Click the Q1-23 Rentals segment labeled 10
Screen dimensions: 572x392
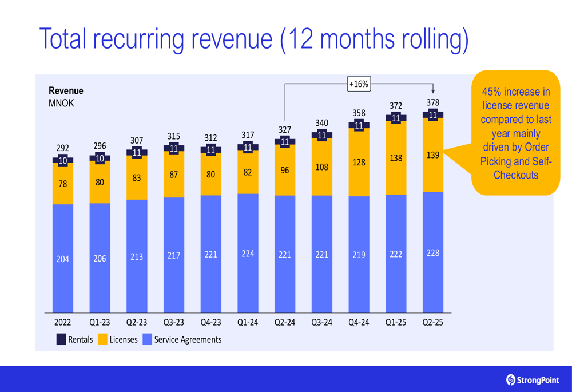pos(100,159)
